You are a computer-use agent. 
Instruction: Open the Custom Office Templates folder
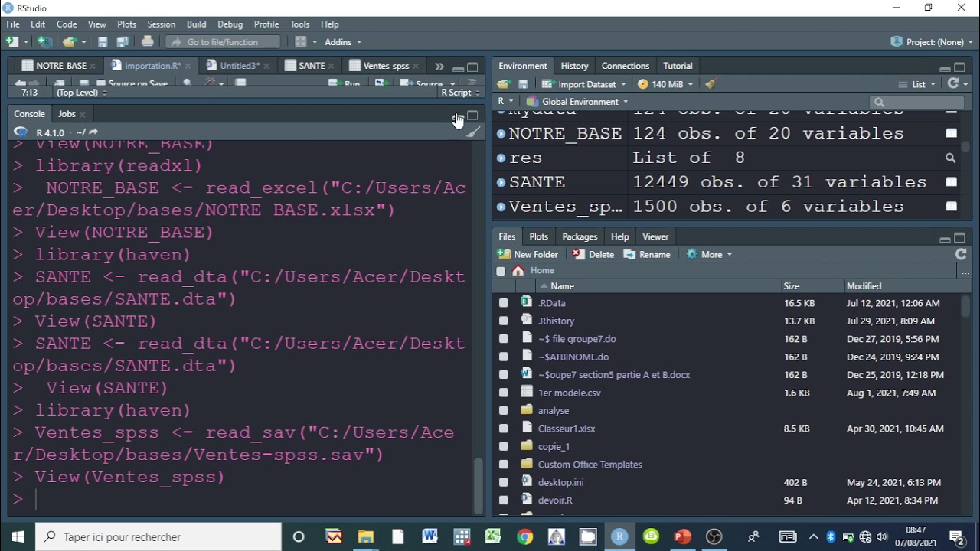click(590, 465)
